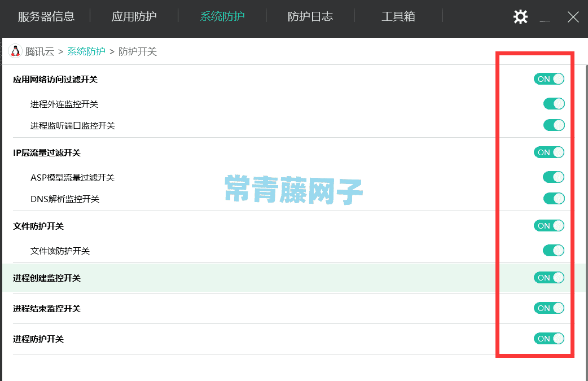Switch to 应用防护 tab
The height and width of the screenshot is (381, 588).
point(134,16)
